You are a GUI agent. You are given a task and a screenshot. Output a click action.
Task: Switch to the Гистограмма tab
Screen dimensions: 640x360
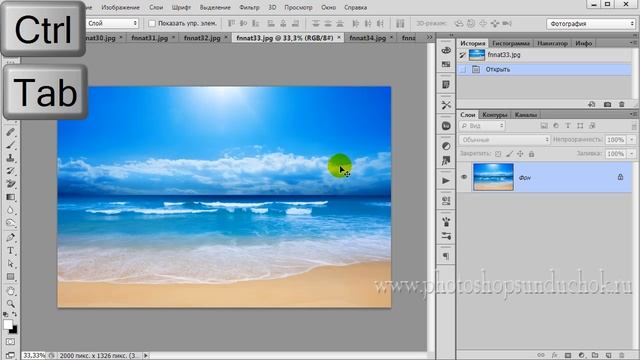tap(511, 43)
